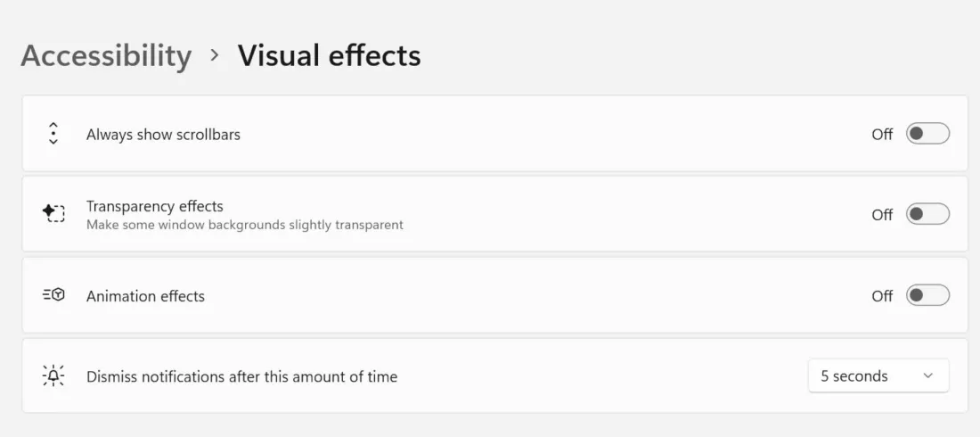Click the notification bell icon
The image size is (980, 437).
(53, 376)
